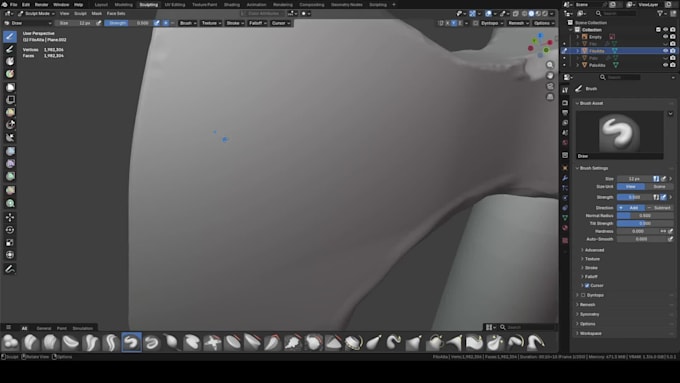Toggle visibility eye of the Empty object

pos(665,37)
